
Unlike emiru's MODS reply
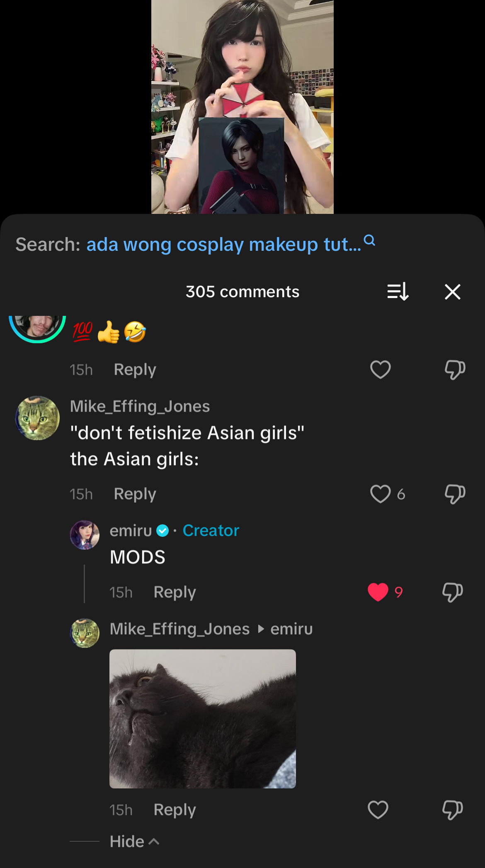[378, 592]
